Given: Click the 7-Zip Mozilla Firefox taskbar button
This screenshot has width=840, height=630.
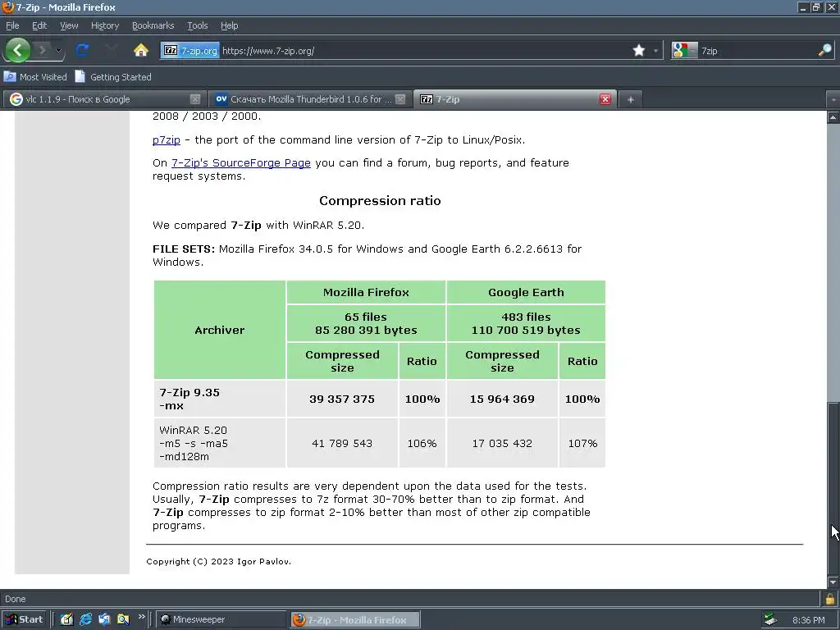Looking at the screenshot, I should point(356,620).
